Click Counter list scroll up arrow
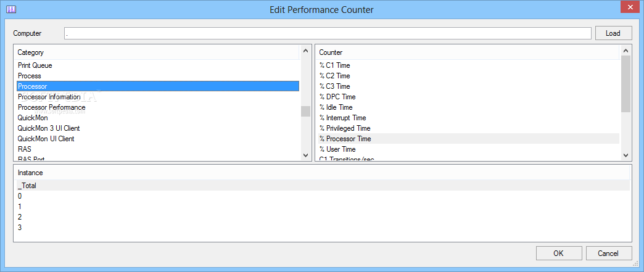644x272 pixels. [x=625, y=51]
